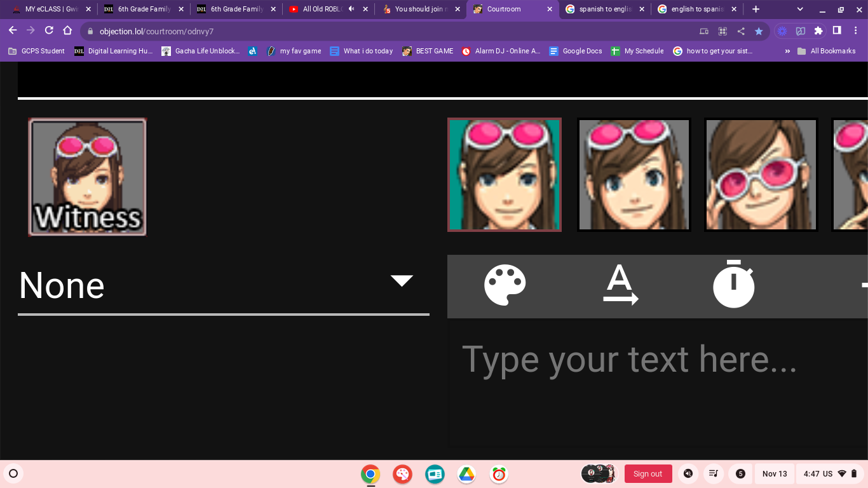The image size is (868, 488).
Task: Reload the courtroom page
Action: (x=49, y=30)
